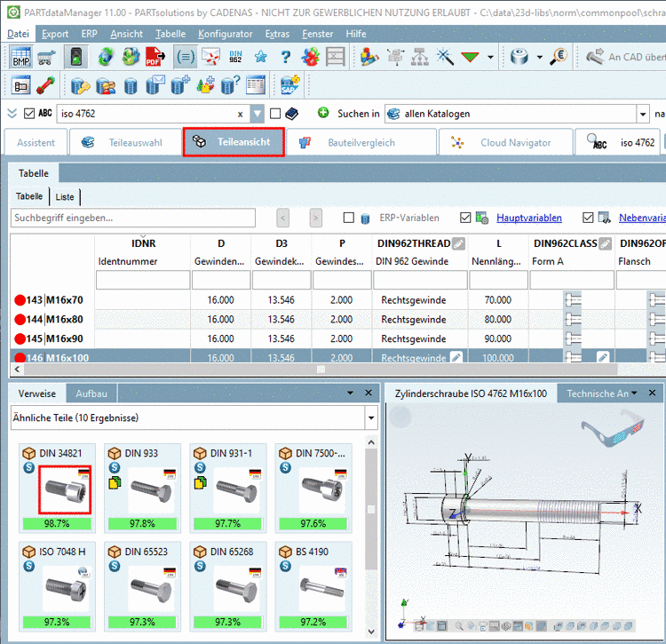Viewport: 666px width, 644px height.
Task: Click the DIN 962 toolbar icon
Action: click(235, 57)
